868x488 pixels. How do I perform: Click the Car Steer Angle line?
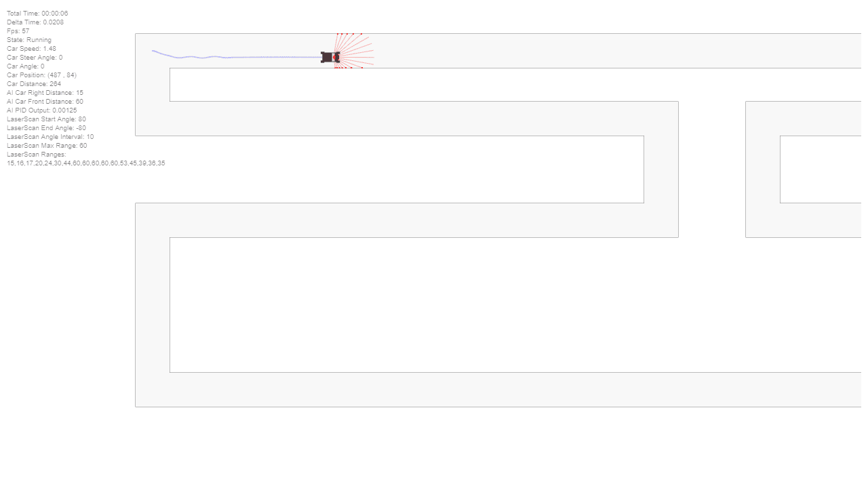pyautogui.click(x=35, y=58)
